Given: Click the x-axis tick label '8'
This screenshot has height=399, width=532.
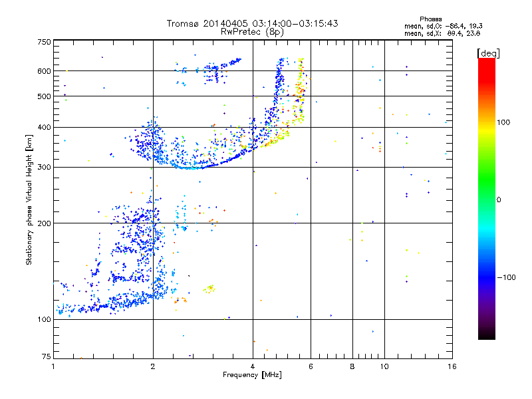Looking at the screenshot, I should (352, 366).
